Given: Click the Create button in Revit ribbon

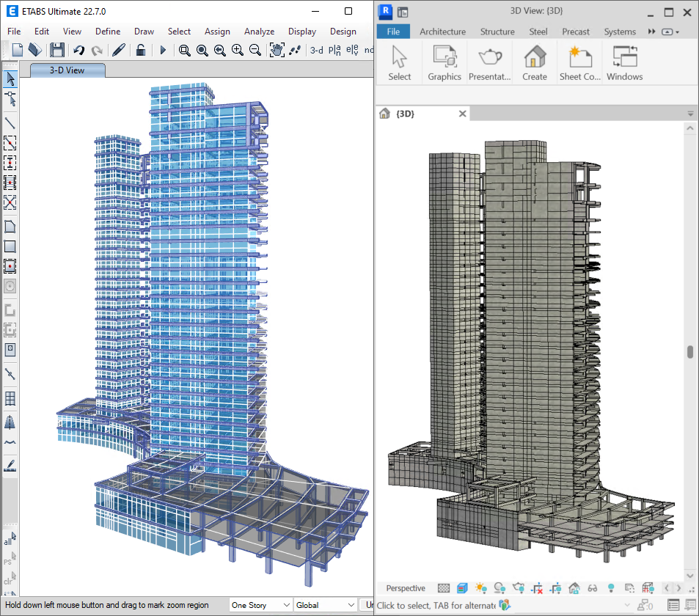Looking at the screenshot, I should [x=535, y=62].
